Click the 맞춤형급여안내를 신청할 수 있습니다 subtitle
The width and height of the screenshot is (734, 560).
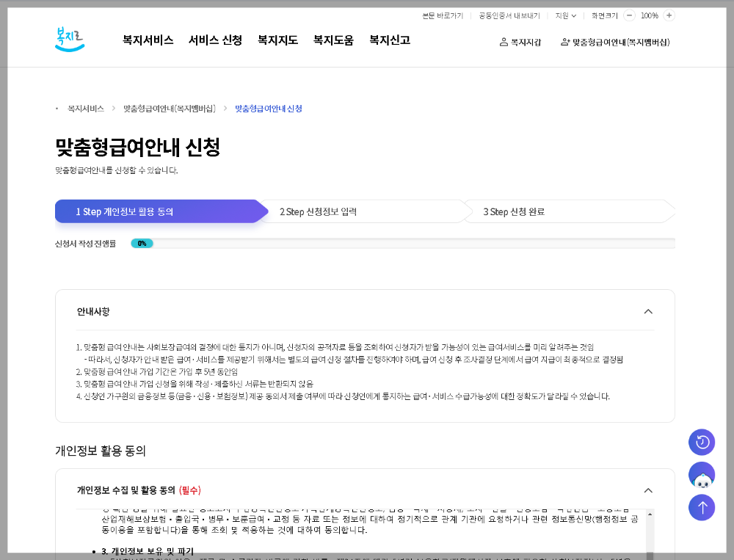tap(117, 170)
